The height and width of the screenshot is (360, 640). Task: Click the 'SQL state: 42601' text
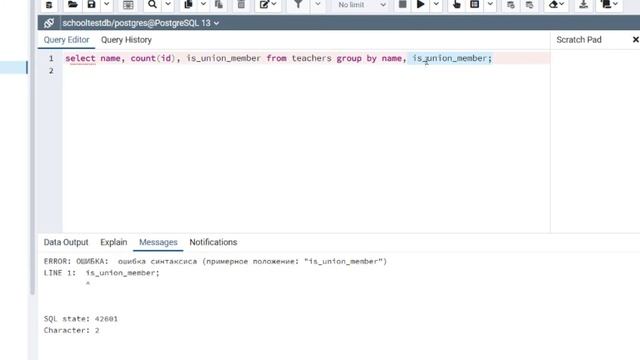point(80,319)
